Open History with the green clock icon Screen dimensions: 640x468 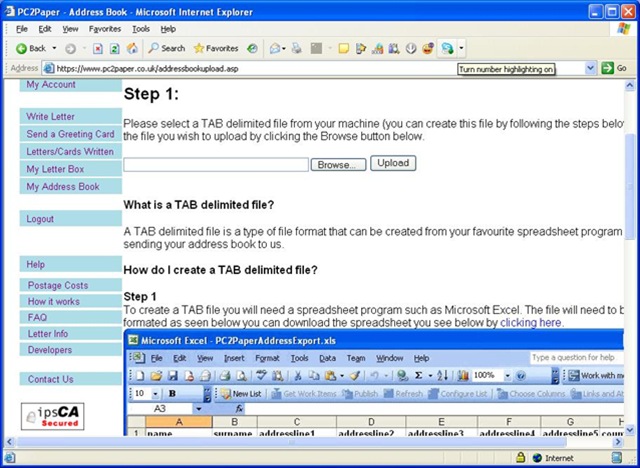pyautogui.click(x=252, y=49)
